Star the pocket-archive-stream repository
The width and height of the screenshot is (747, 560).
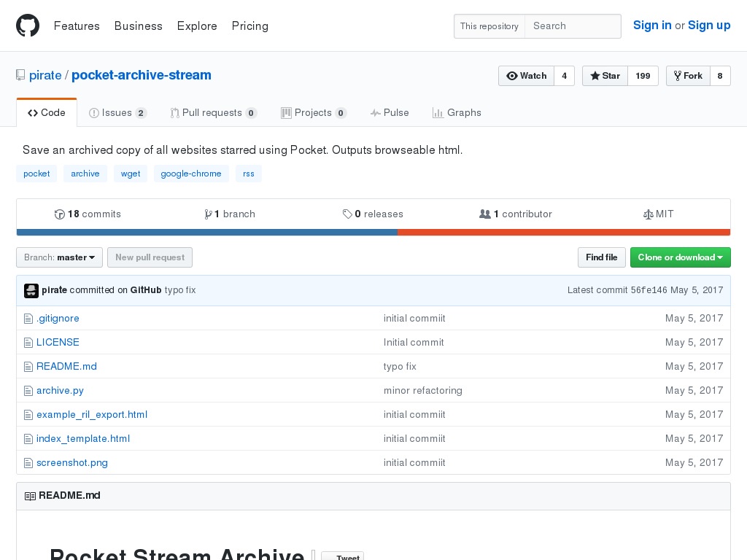pos(605,76)
